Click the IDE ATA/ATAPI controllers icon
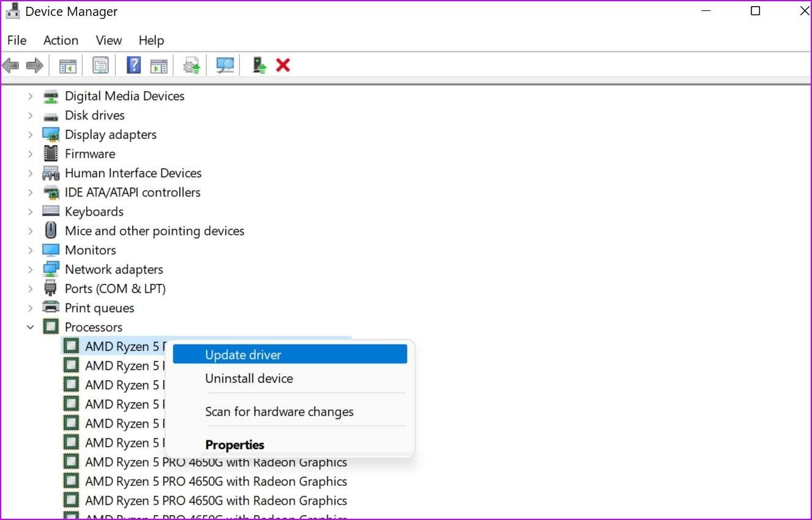 [x=51, y=192]
